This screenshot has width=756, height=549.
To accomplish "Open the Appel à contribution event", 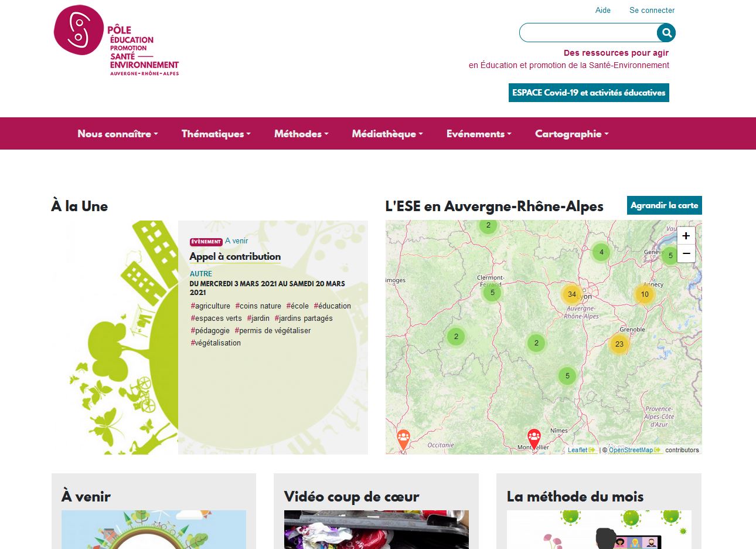I will click(235, 256).
